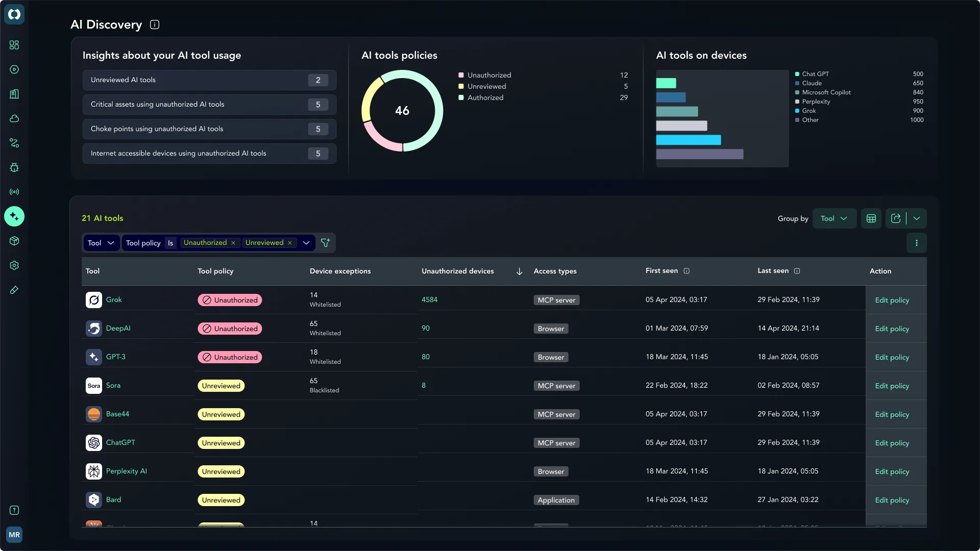Open the buildings sidebar icon
This screenshot has width=980, height=551.
14,94
